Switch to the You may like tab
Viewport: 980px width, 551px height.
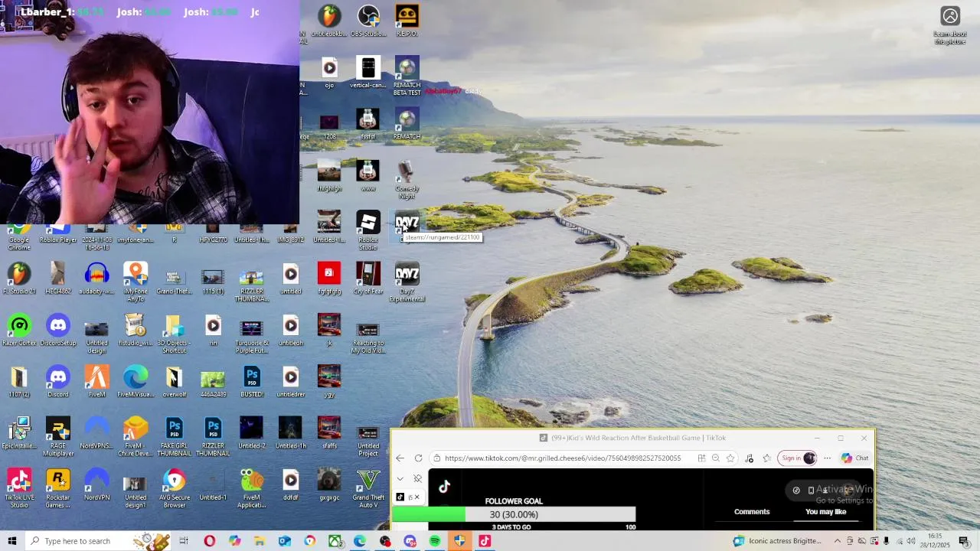(825, 512)
